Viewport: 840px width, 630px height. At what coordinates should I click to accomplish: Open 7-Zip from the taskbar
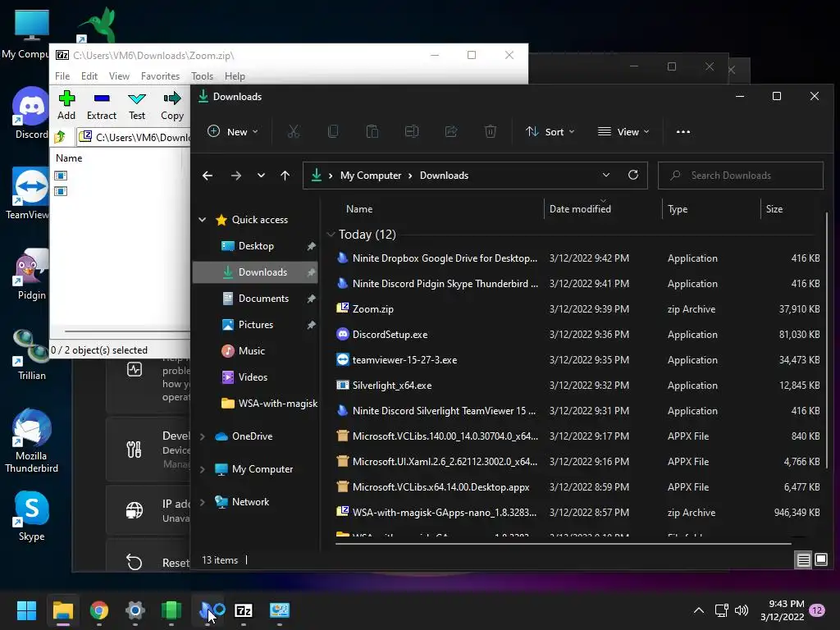[244, 610]
